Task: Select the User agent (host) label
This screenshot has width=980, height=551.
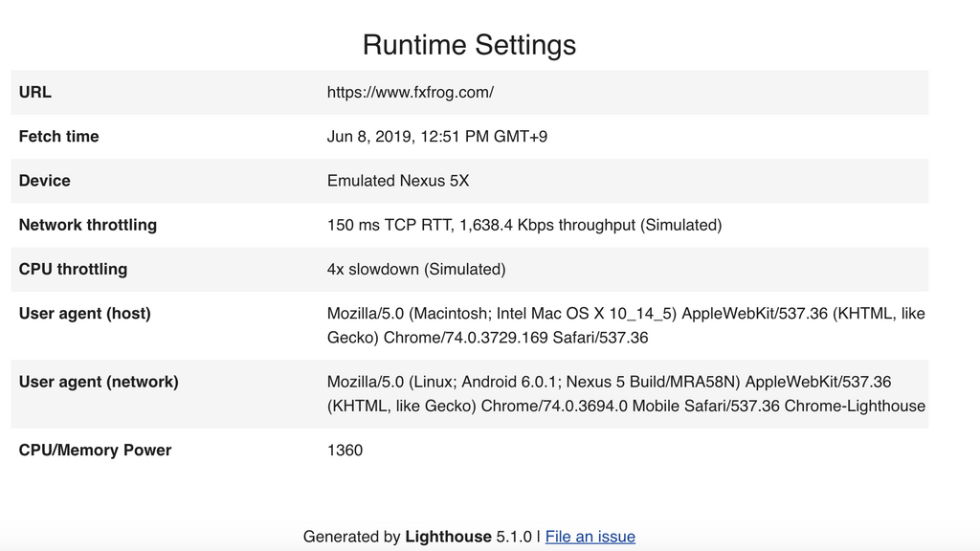Action: pos(84,314)
